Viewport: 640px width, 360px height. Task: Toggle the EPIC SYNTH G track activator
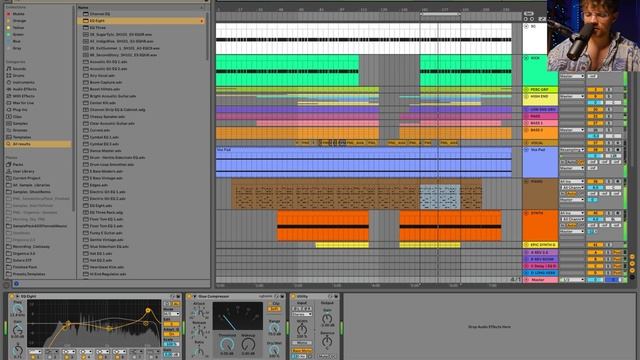click(595, 245)
